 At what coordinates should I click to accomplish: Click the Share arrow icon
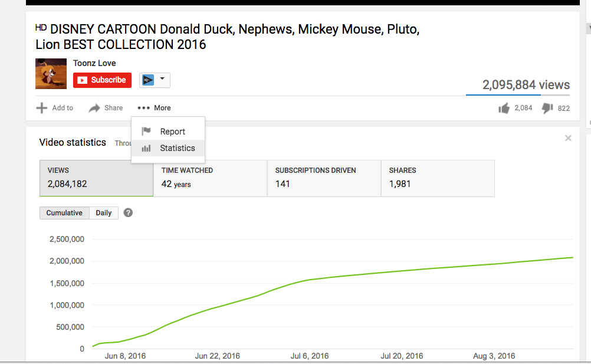(x=94, y=108)
